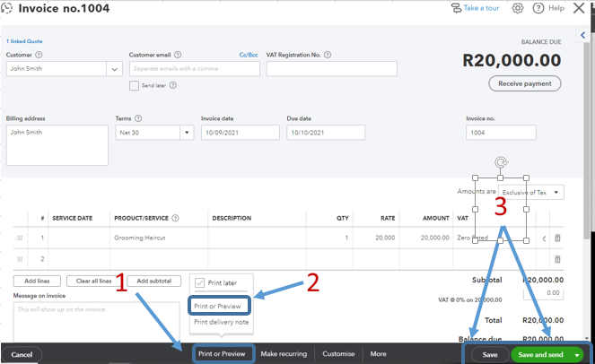Delete line 2 with the trash icon
The height and width of the screenshot is (364, 595).
point(557,259)
